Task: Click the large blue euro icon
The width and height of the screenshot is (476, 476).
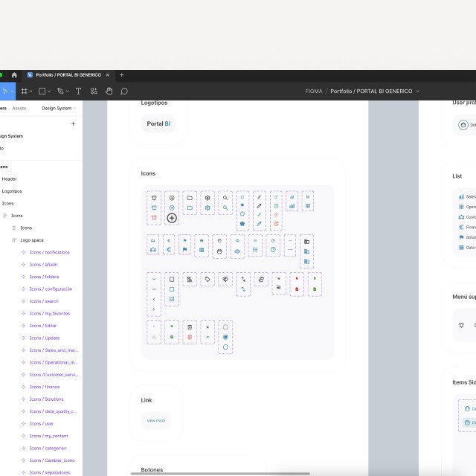Action: (x=169, y=250)
